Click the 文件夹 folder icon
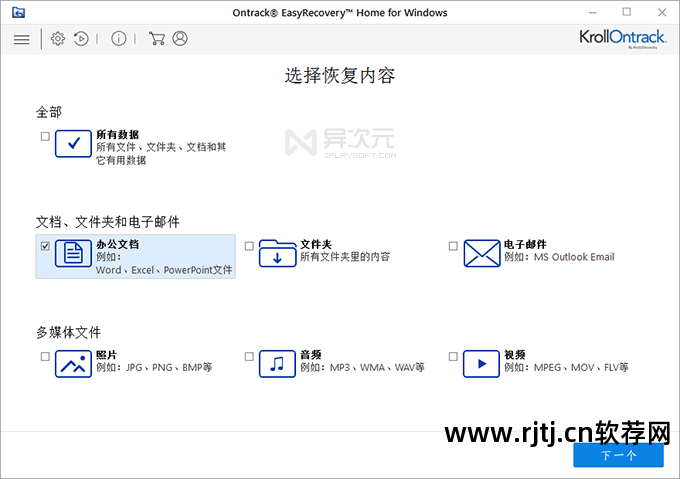 click(x=278, y=253)
